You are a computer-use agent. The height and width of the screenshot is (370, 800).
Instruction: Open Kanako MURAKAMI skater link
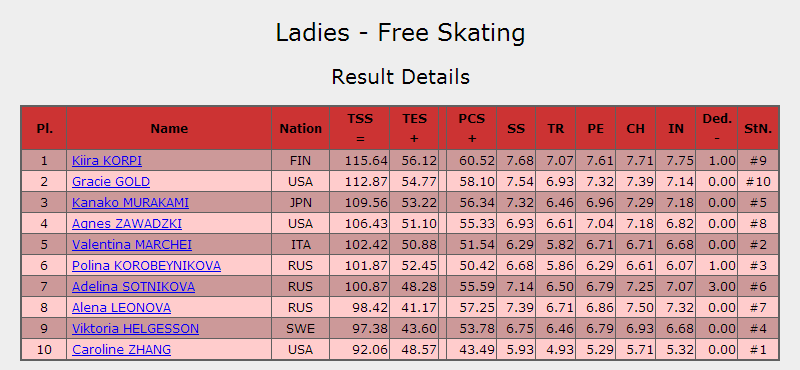tap(130, 203)
